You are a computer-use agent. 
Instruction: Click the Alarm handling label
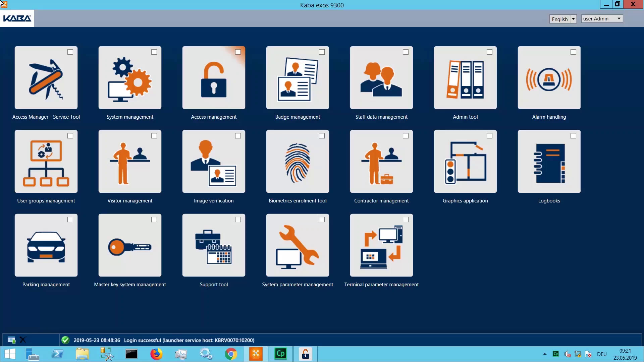[x=549, y=117]
